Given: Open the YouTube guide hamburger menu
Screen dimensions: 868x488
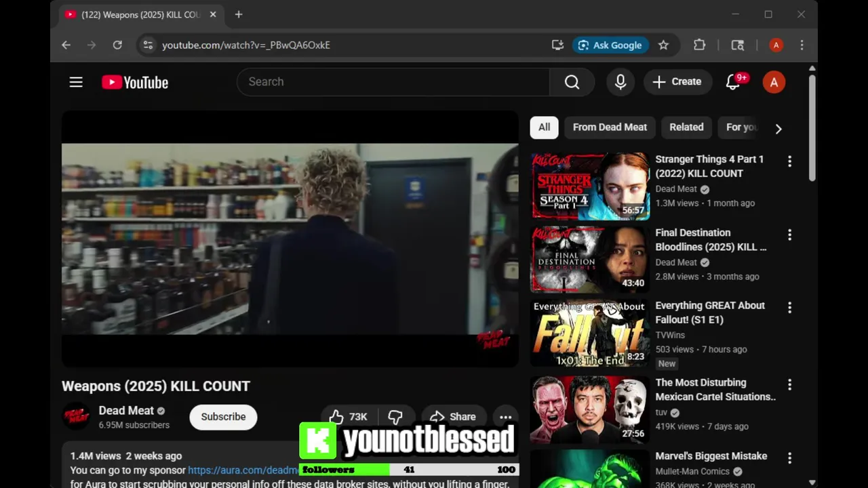Looking at the screenshot, I should tap(76, 82).
